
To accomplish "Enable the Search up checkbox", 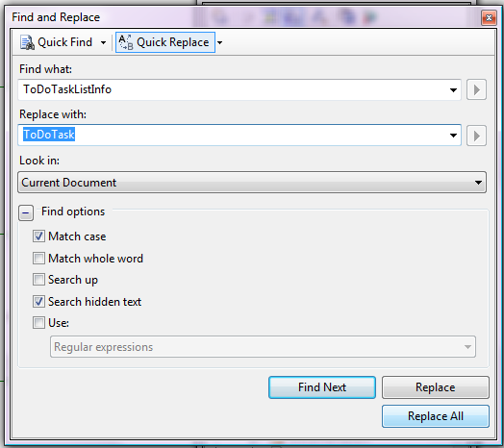I will 38,279.
